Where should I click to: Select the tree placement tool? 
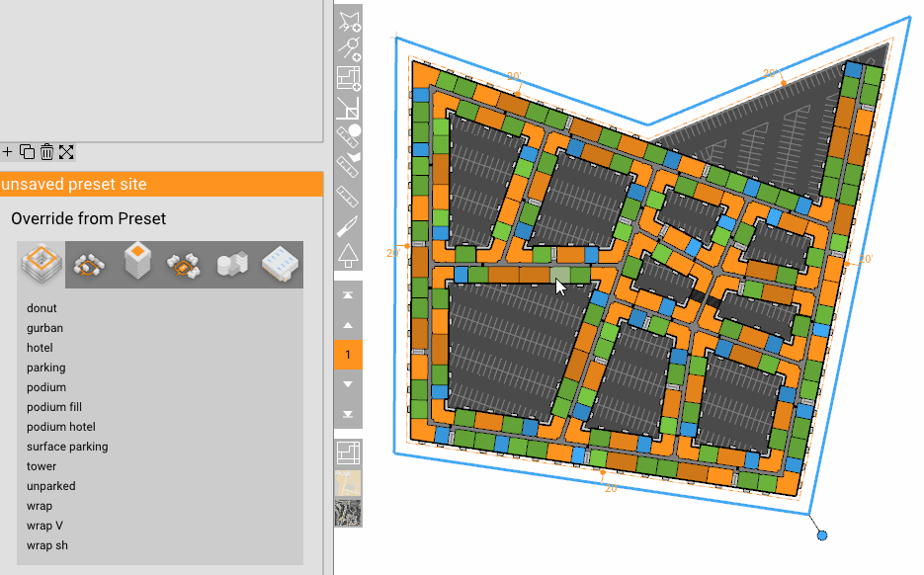click(x=348, y=256)
